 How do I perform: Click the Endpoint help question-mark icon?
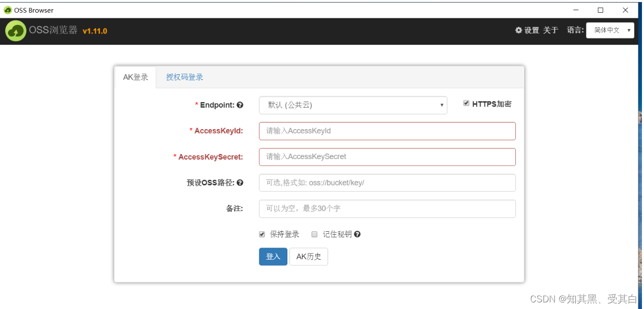[240, 105]
